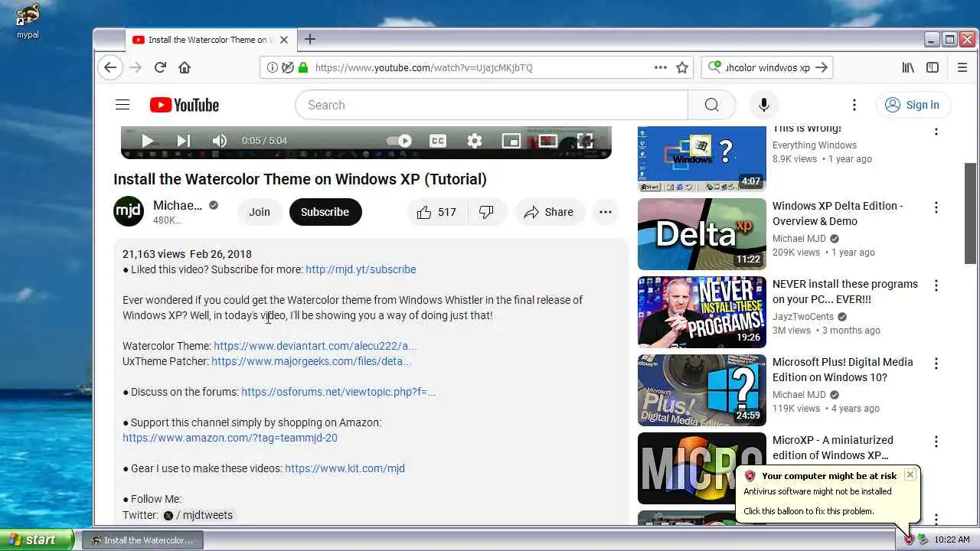Go to YouTube home logo
Screen dimensions: 980x551
[185, 105]
